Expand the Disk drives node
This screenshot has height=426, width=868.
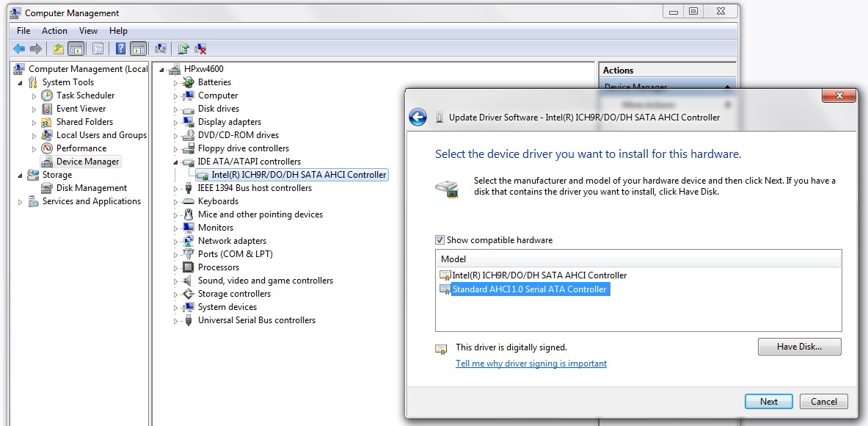click(176, 109)
